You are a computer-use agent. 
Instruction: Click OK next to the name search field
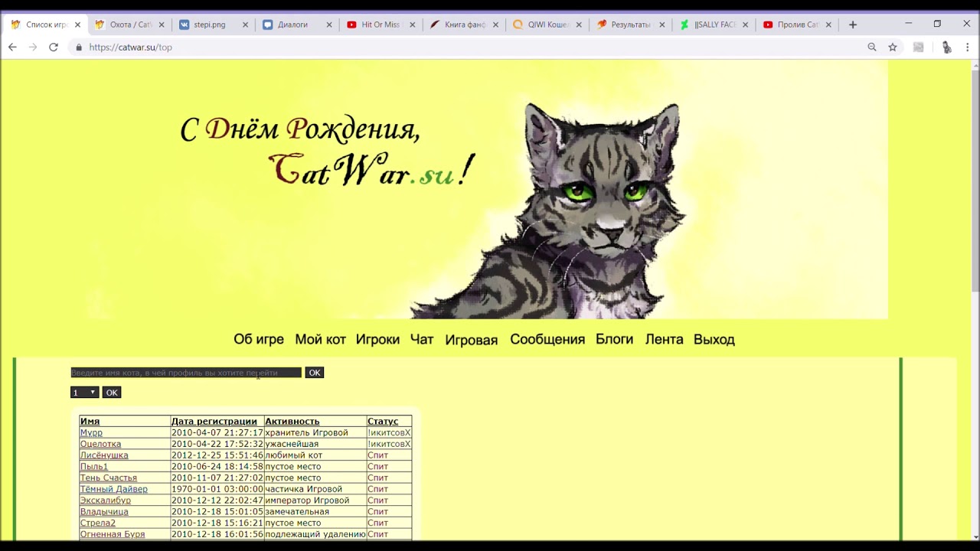pyautogui.click(x=315, y=373)
